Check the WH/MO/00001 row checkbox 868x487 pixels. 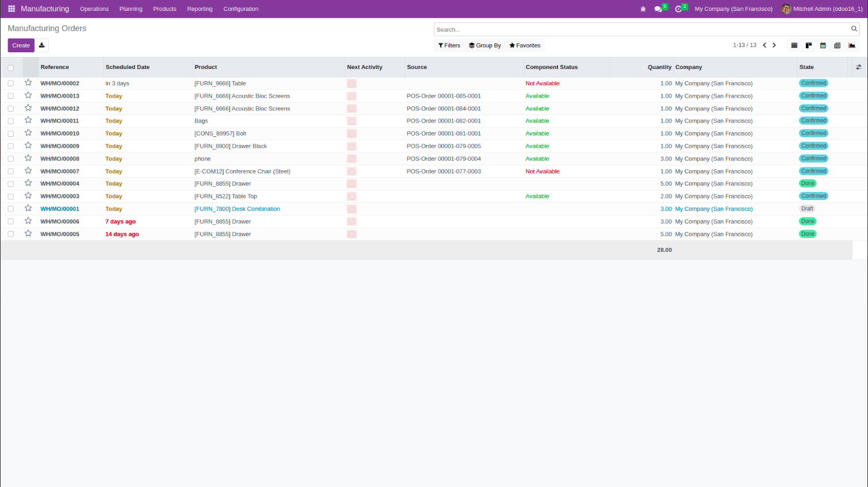coord(11,209)
